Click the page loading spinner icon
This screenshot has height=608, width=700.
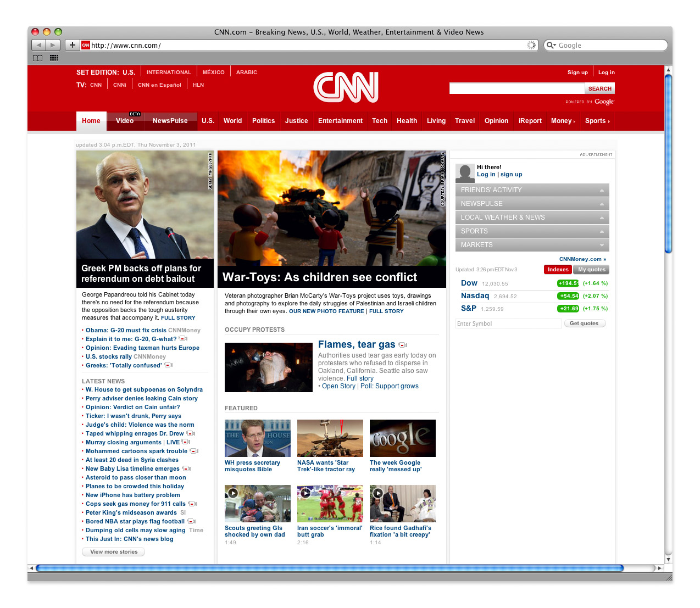pyautogui.click(x=531, y=45)
